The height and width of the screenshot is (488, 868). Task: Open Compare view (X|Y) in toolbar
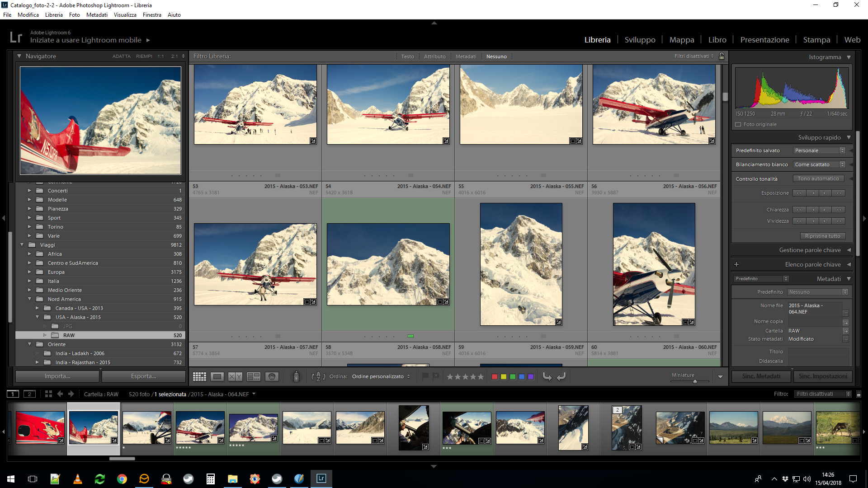point(235,376)
